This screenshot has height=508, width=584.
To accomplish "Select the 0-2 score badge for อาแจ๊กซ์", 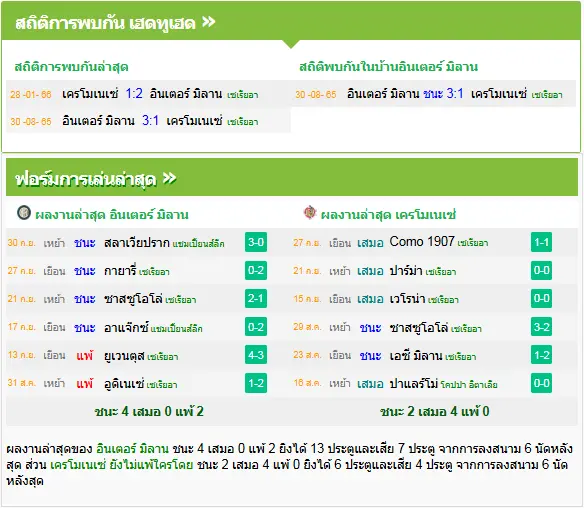I will point(256,327).
